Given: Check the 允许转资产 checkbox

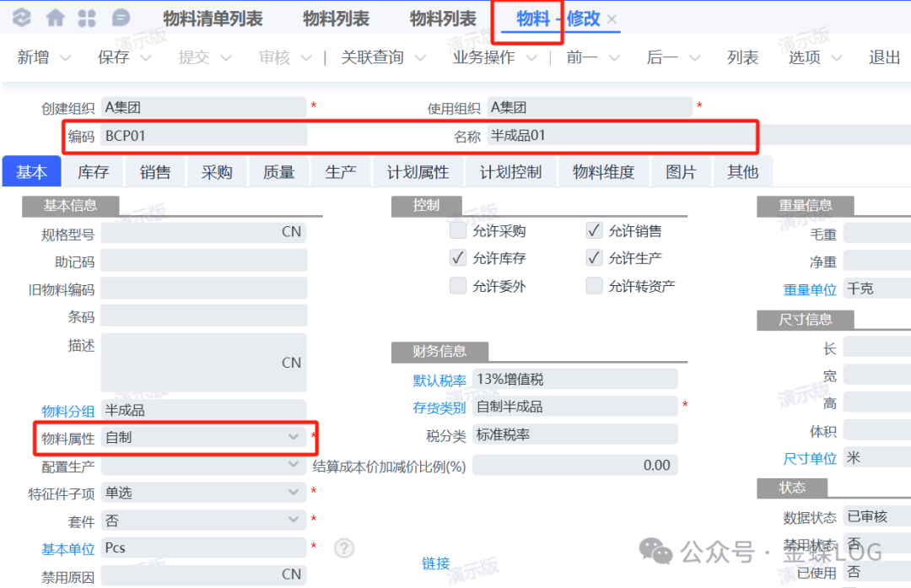Looking at the screenshot, I should [595, 286].
